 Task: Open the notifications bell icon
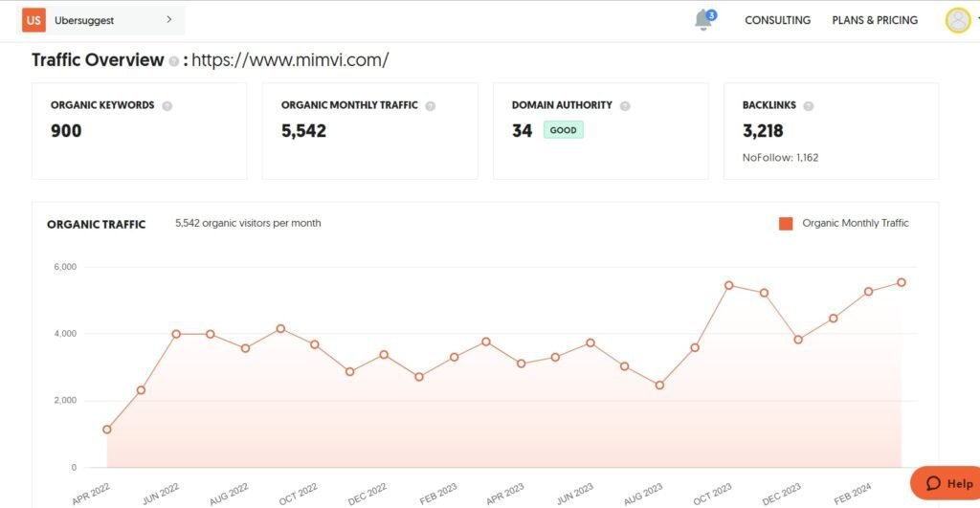[703, 20]
